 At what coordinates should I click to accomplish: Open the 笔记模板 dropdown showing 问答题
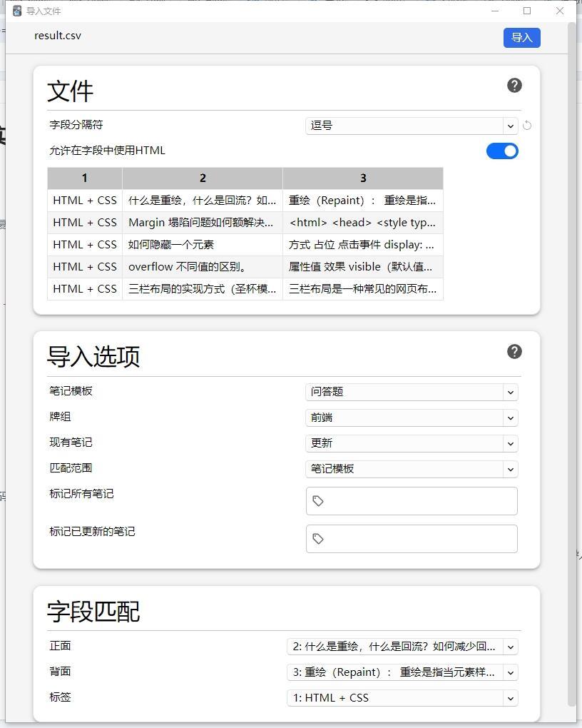(x=412, y=392)
